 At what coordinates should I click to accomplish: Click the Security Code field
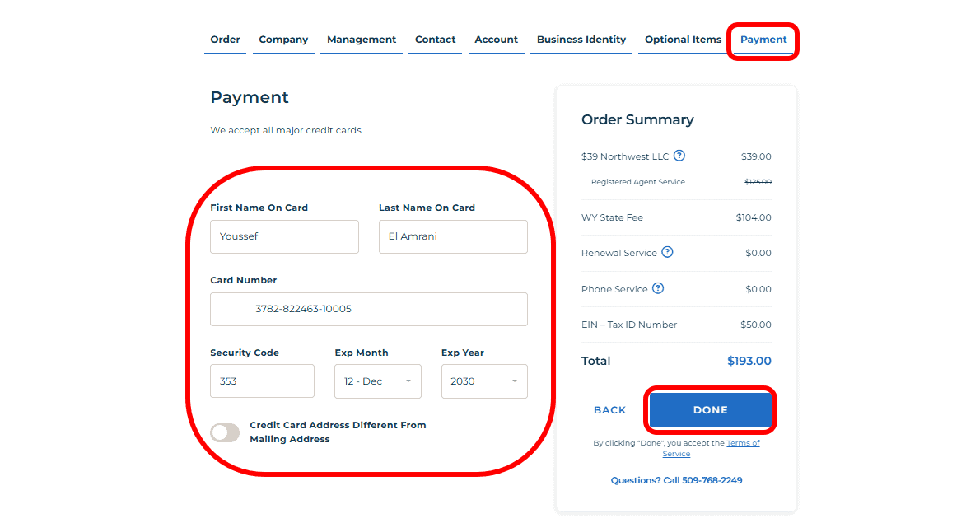pos(262,381)
